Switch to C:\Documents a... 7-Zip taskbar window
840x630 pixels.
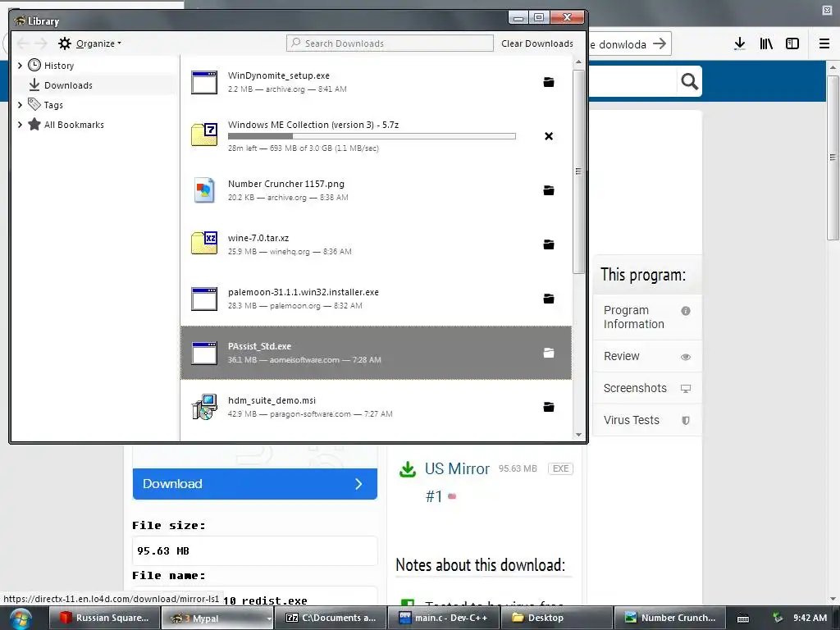pyautogui.click(x=331, y=619)
